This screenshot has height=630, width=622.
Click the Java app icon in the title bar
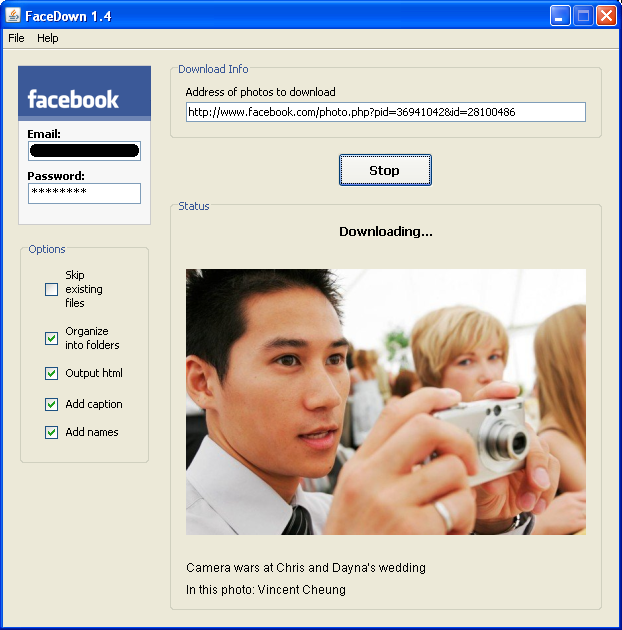tap(13, 16)
